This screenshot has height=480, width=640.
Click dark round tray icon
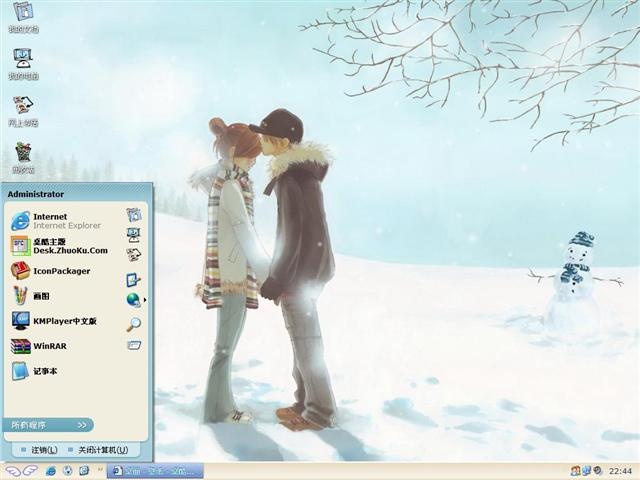pos(598,471)
